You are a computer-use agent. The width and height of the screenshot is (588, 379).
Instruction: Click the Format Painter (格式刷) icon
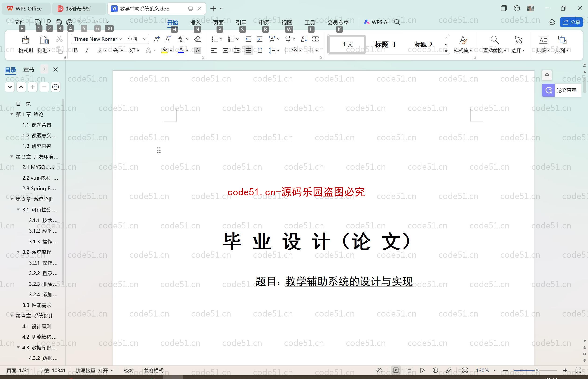coord(26,40)
